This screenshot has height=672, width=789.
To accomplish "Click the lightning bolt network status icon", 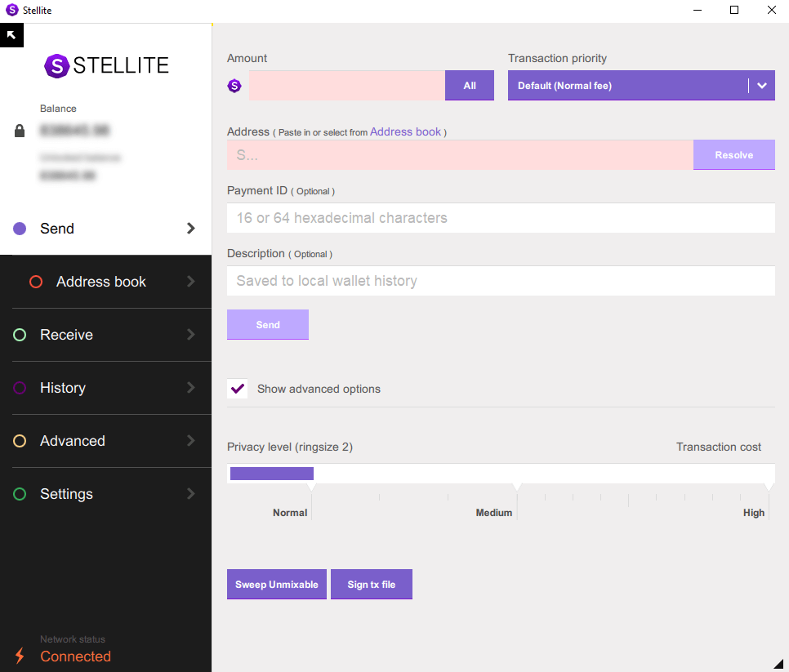I will 20,656.
